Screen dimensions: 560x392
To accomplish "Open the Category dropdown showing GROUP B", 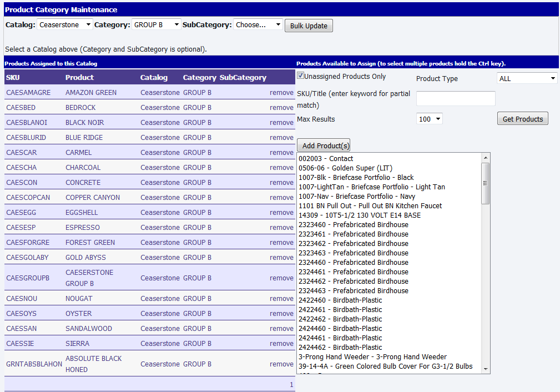I will pos(157,25).
